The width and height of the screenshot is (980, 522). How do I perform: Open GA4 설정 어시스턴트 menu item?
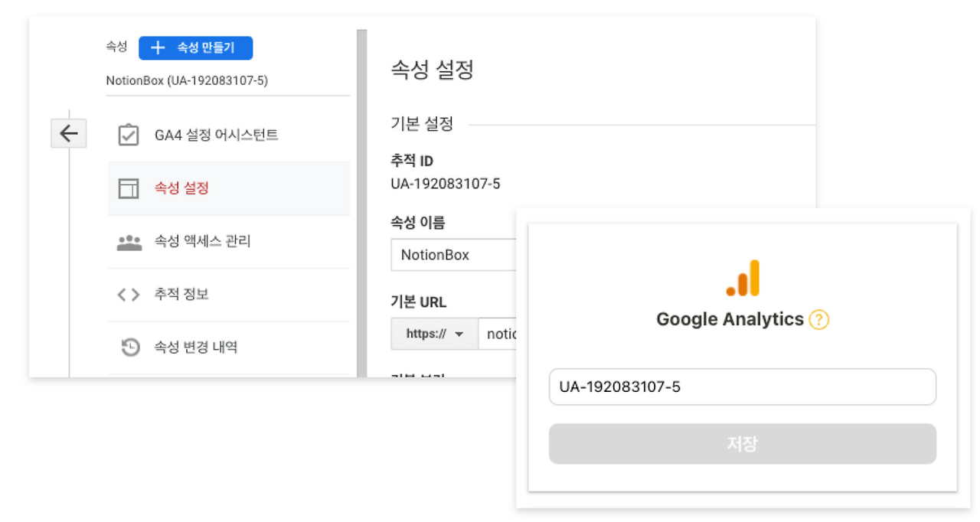click(x=229, y=135)
